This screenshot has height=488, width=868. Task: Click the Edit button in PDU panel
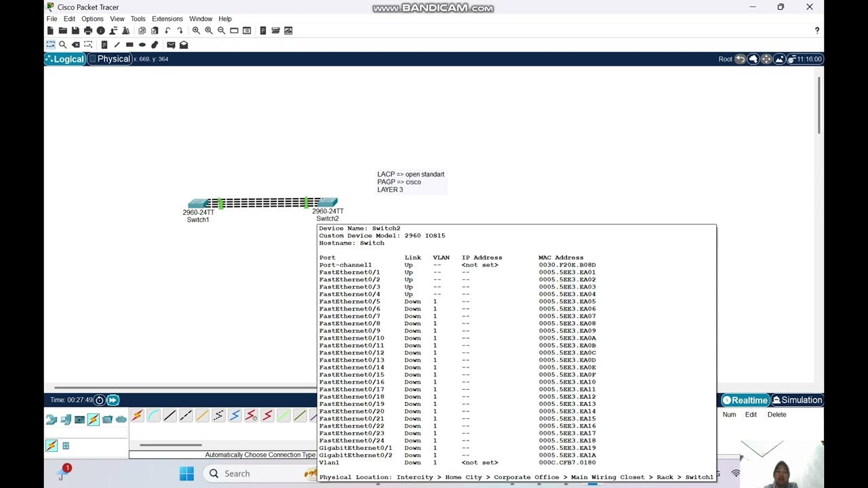tap(751, 415)
